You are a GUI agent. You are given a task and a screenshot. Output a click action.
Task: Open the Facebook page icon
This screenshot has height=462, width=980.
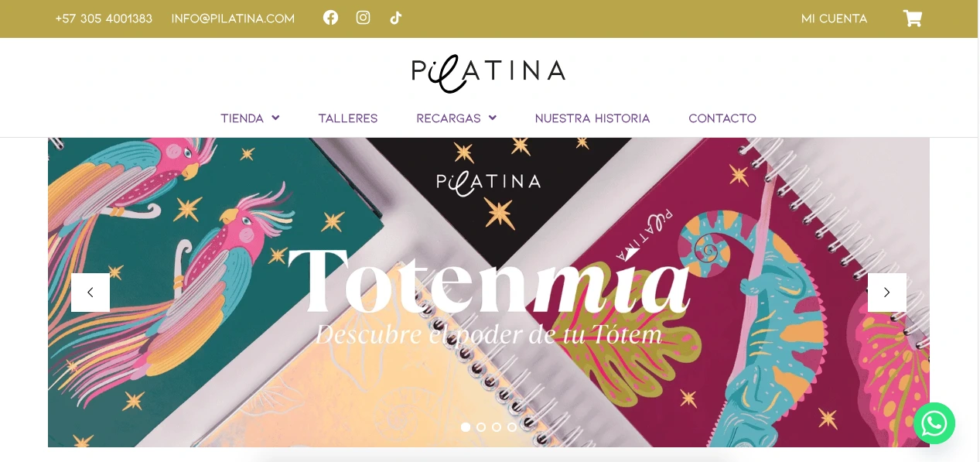coord(330,17)
